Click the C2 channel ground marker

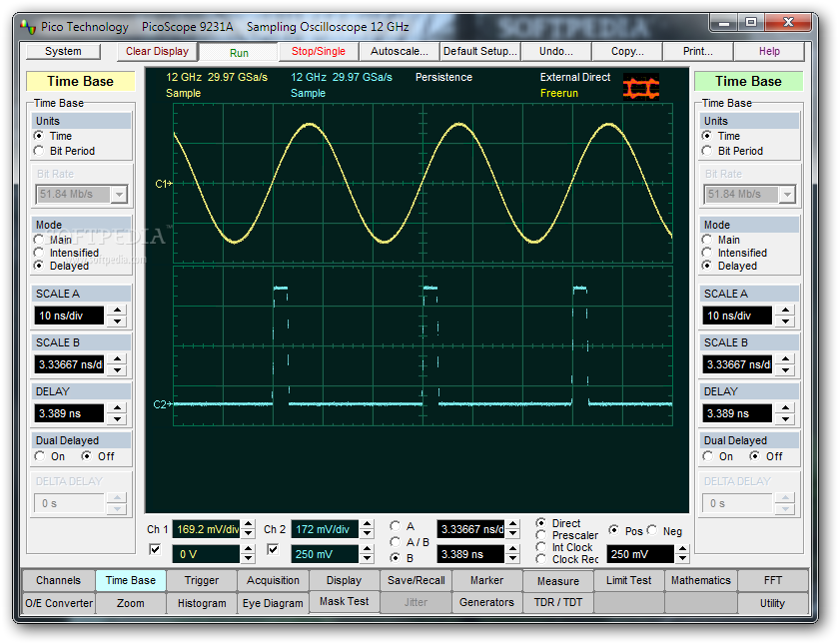[x=163, y=404]
